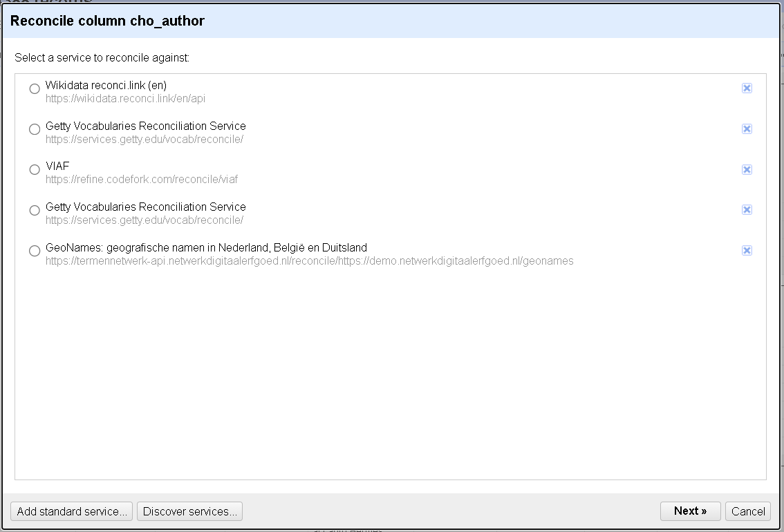This screenshot has width=784, height=532.
Task: Remove the GeoNames reconciliation service
Action: coord(747,251)
